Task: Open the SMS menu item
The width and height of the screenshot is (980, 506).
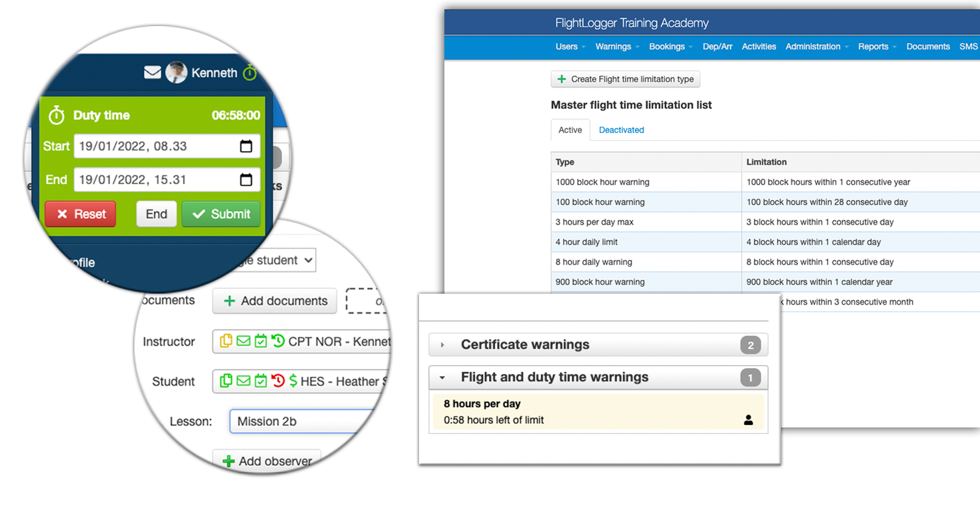Action: coord(968,46)
